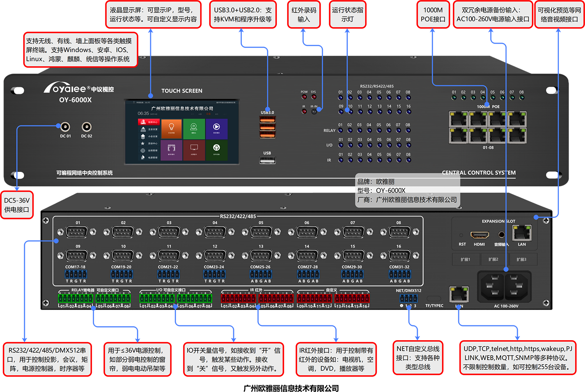The image size is (585, 392).
Task: Click the TOUCH SCREEN label
Action: [182, 91]
